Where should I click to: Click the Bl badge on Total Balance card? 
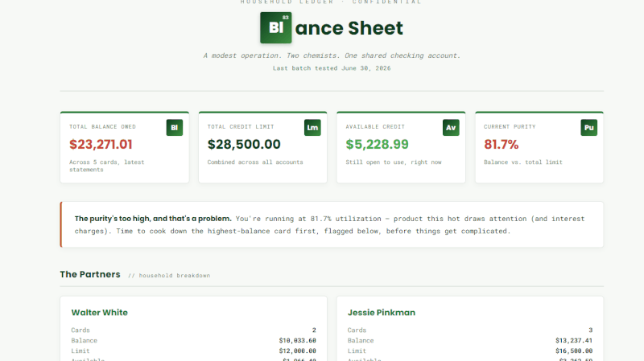click(x=174, y=128)
